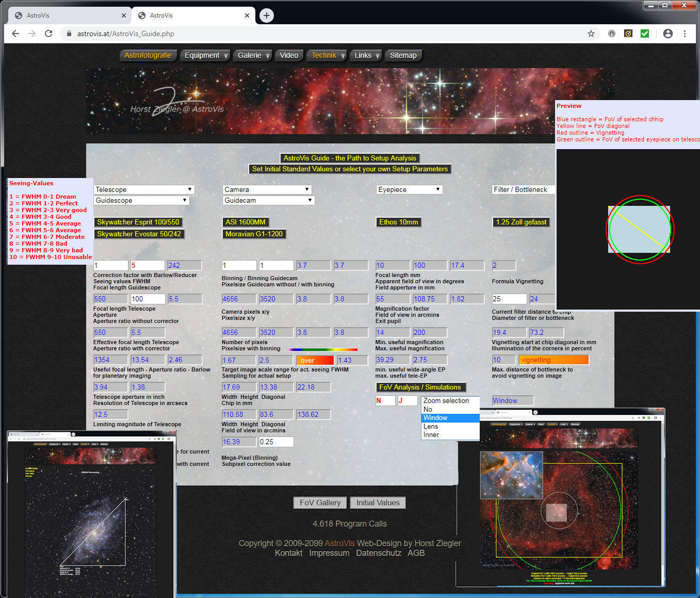Click the yellow Norton extension icon

click(628, 34)
